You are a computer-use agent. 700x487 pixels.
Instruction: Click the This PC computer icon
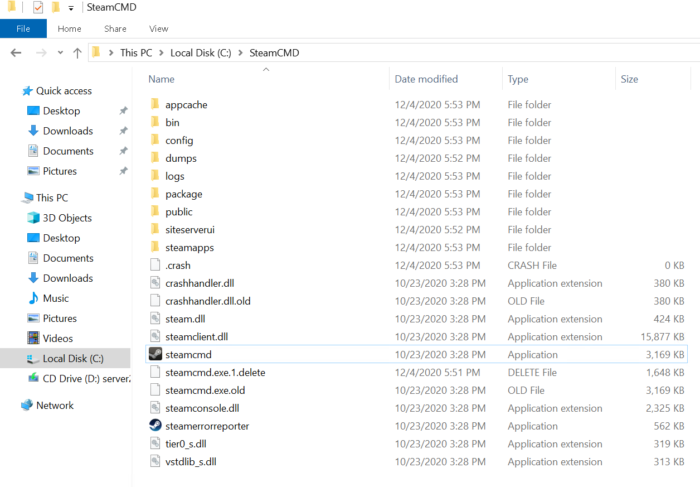click(27, 197)
